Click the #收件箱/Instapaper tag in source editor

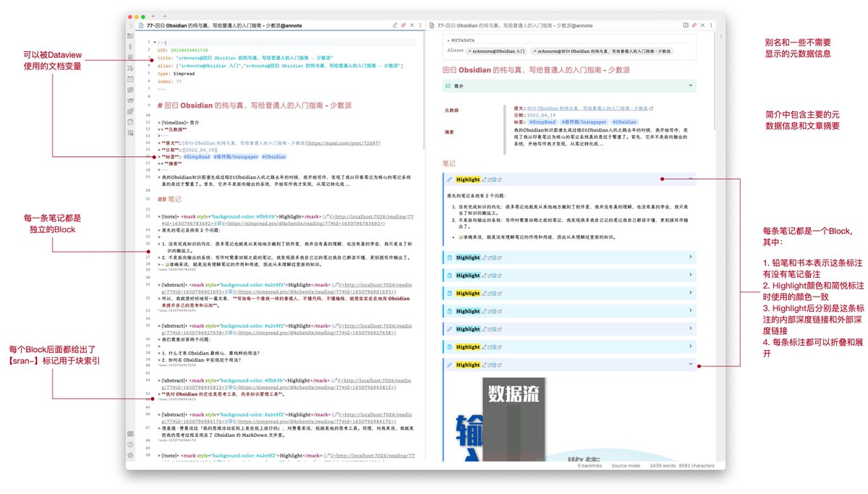click(x=236, y=156)
